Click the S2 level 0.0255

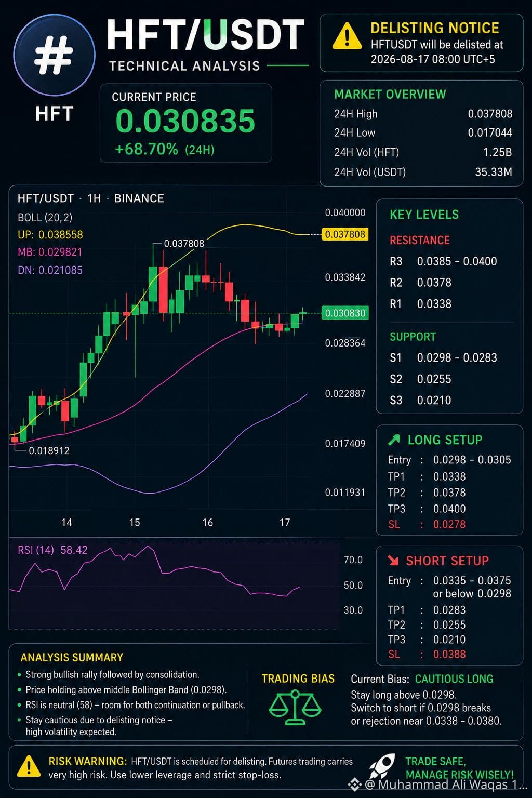420,379
